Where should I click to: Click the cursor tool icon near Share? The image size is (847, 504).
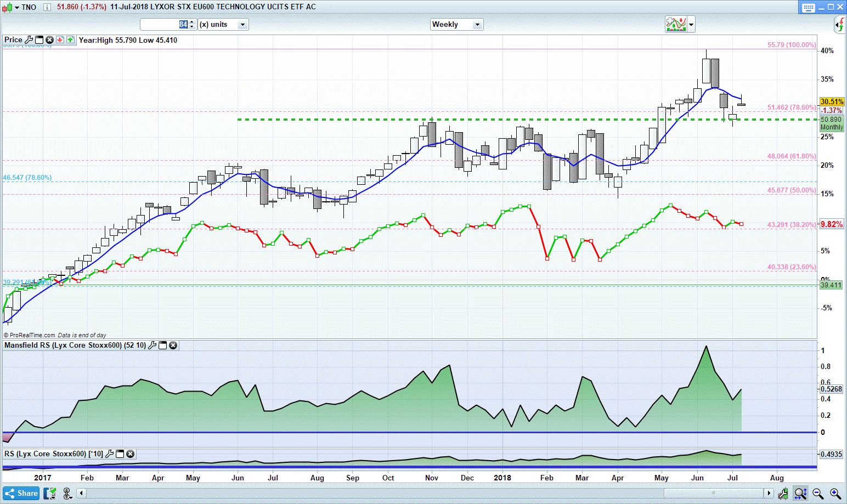(67, 494)
